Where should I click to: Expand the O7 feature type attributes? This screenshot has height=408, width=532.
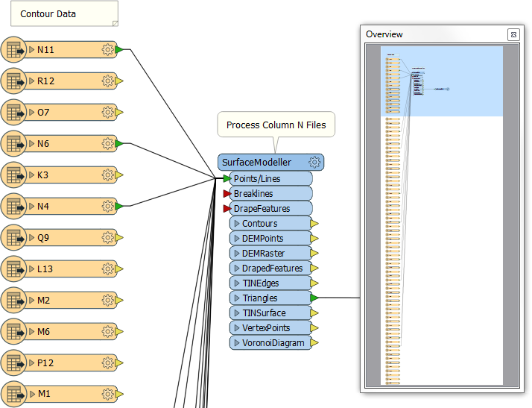click(32, 112)
